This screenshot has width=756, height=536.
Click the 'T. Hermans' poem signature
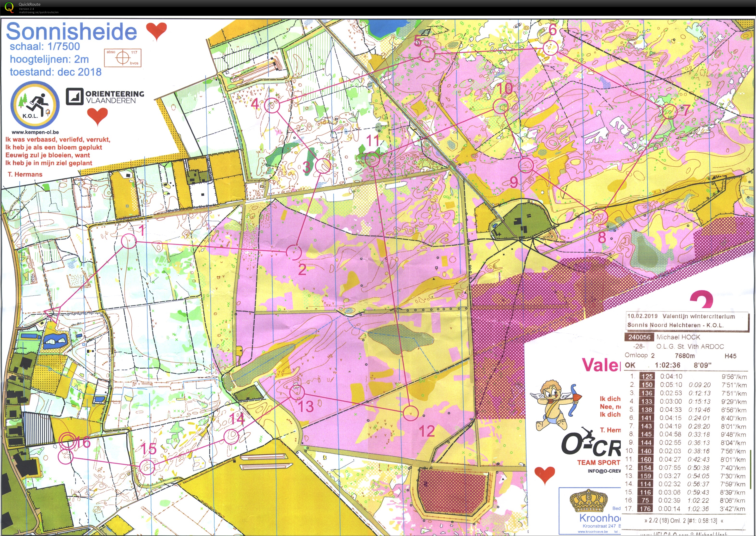25,174
